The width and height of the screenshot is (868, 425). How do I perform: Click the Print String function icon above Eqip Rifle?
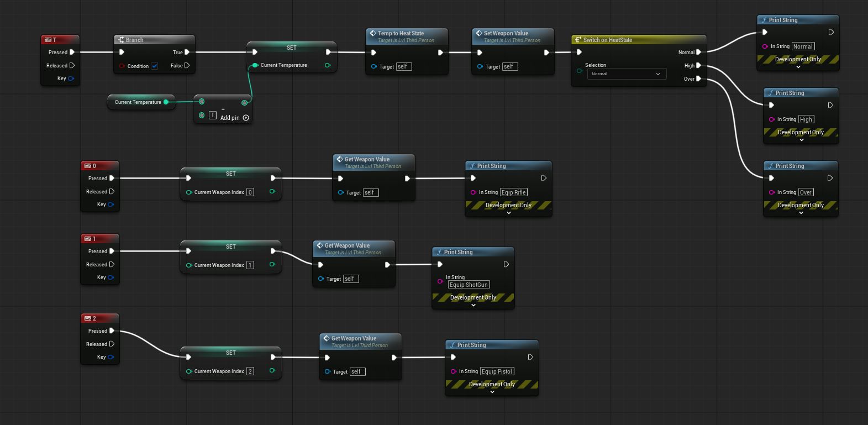tap(472, 166)
